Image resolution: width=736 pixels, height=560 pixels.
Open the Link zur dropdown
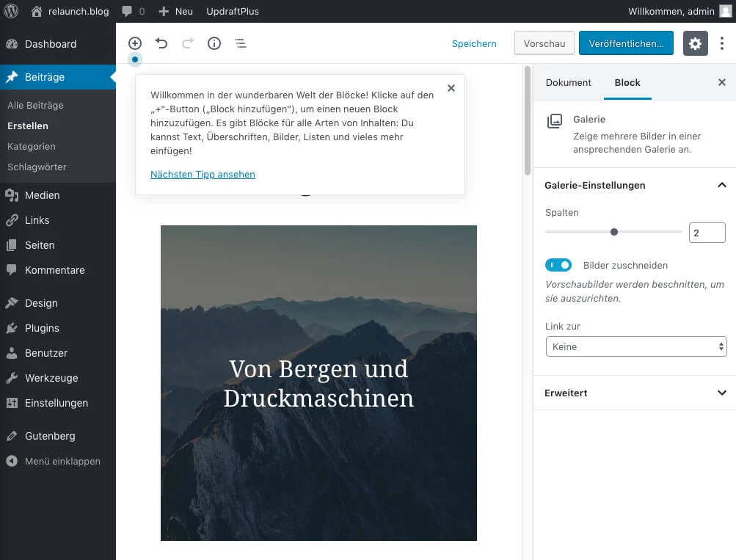click(x=635, y=346)
